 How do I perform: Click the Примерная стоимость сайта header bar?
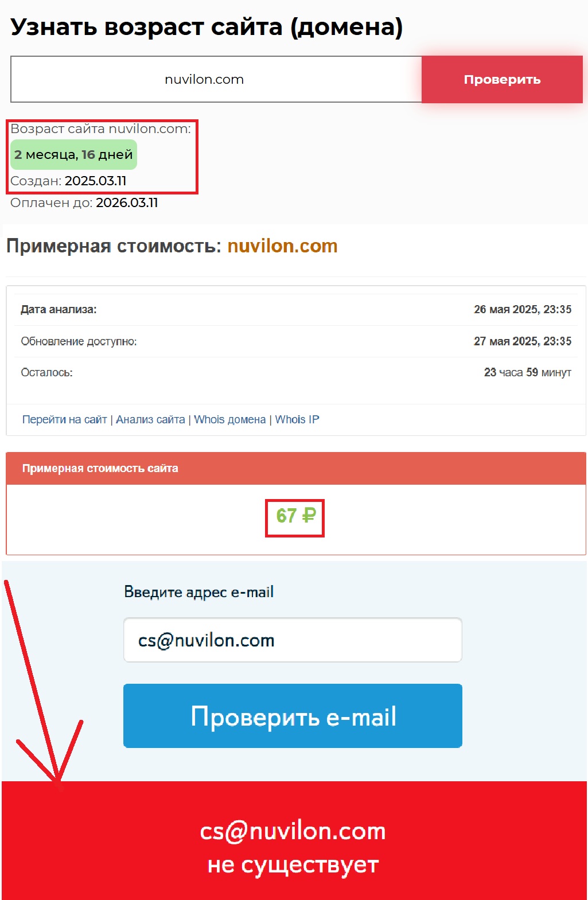tap(296, 468)
